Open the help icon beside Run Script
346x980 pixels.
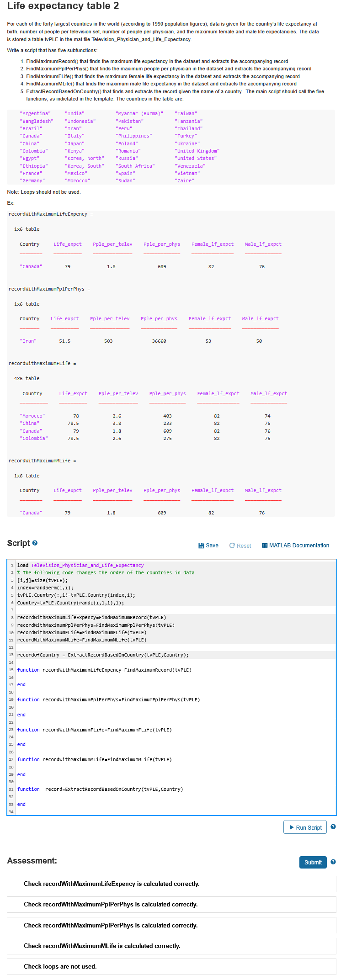pyautogui.click(x=333, y=826)
